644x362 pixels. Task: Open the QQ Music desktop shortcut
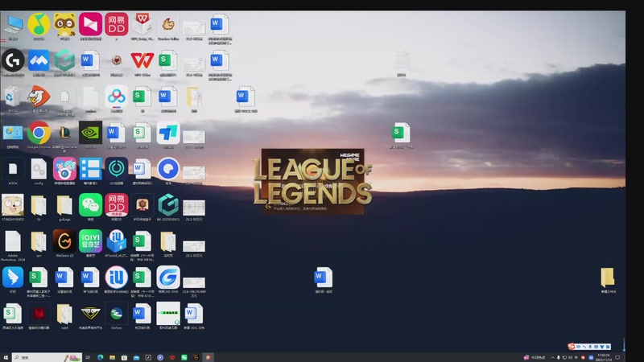pyautogui.click(x=39, y=24)
